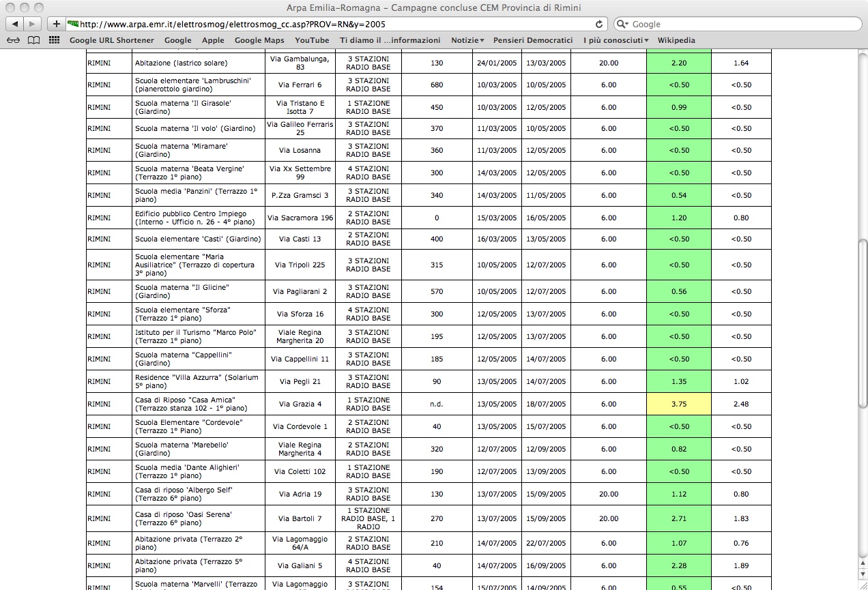Viewport: 868px width, 590px height.
Task: Add a bookmark with the plus button
Action: (56, 24)
